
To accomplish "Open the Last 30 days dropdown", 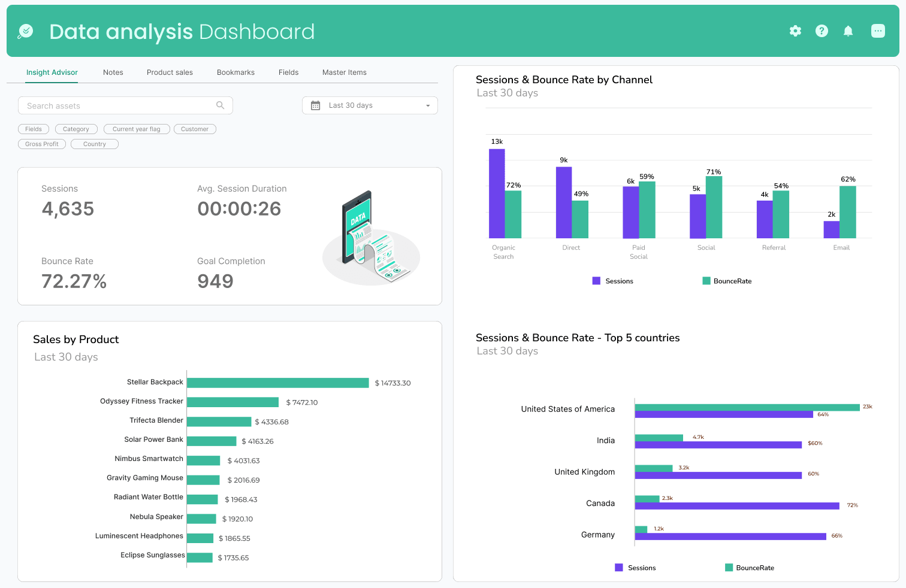I will point(370,105).
